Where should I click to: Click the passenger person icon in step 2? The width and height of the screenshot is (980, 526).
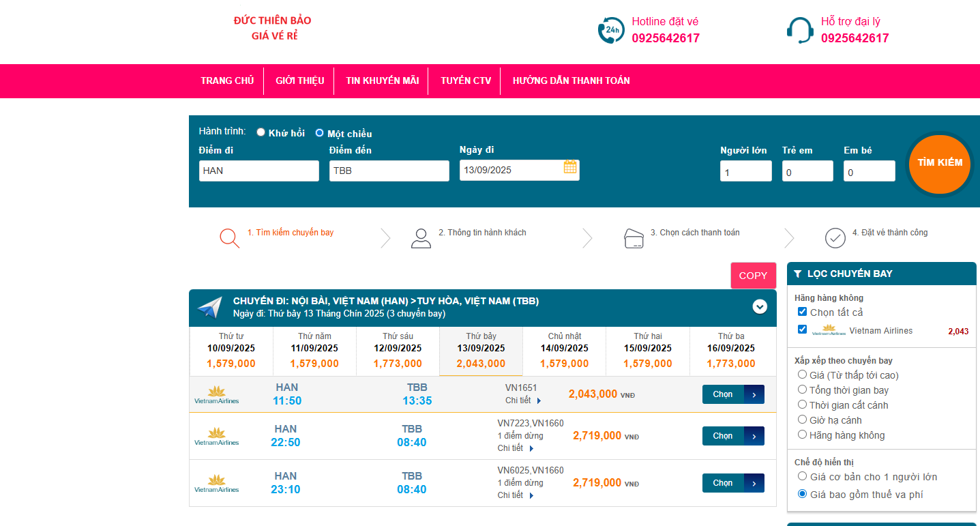421,237
